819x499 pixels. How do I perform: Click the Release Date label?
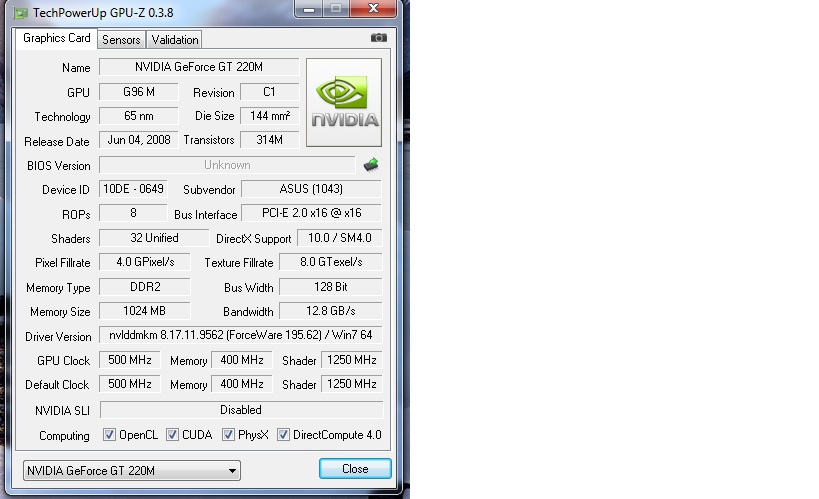[56, 142]
